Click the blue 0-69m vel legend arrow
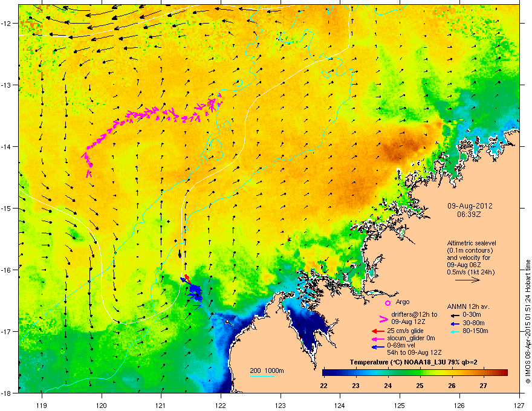532x411 pixels. pyautogui.click(x=378, y=346)
